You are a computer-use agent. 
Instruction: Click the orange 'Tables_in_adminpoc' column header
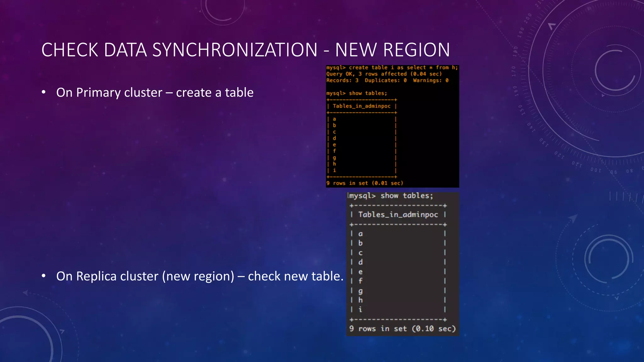click(x=361, y=106)
